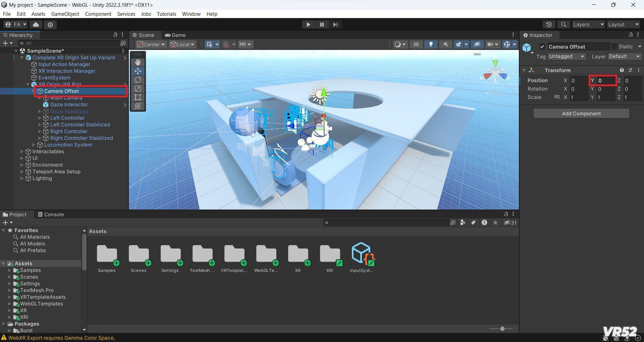Viewport: 644px width, 342px height.
Task: Open the Layout dropdown
Action: point(623,24)
